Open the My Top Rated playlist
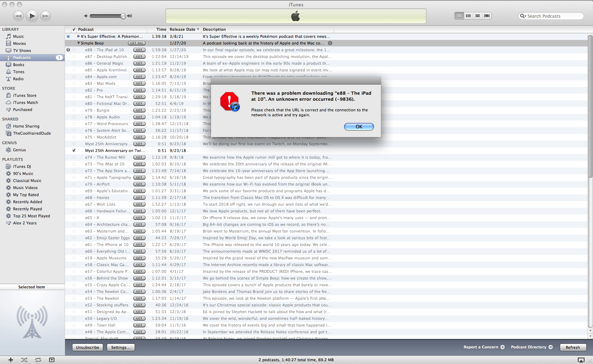Screen dimensions: 593x364 coord(26,195)
